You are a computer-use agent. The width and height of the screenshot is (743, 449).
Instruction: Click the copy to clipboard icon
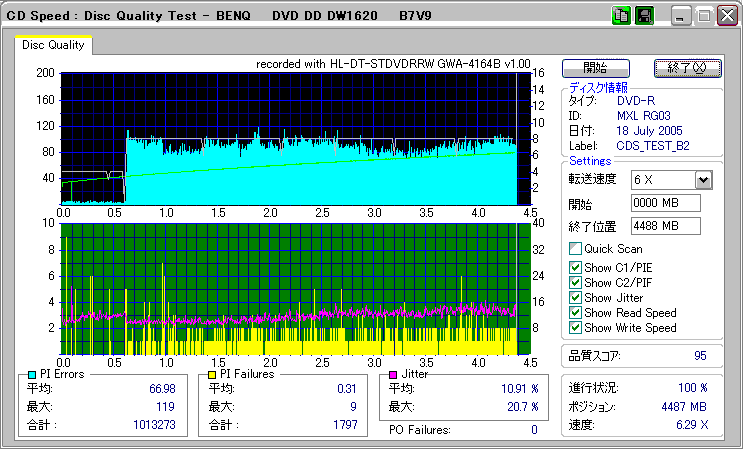point(620,16)
